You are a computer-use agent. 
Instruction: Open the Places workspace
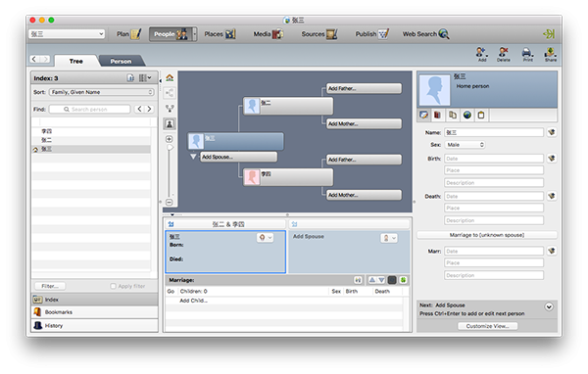coord(220,34)
